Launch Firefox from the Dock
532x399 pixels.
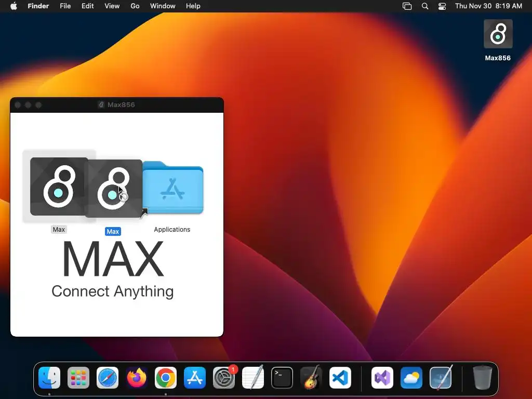(x=137, y=378)
